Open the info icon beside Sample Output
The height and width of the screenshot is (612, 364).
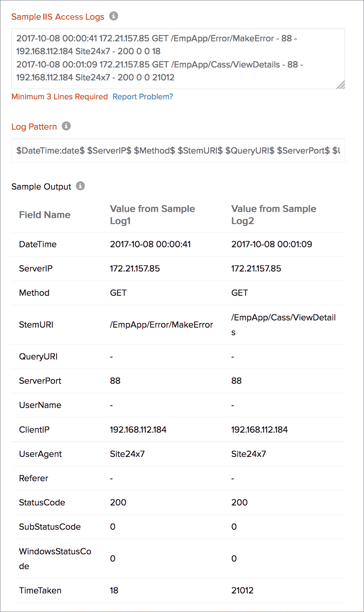point(80,186)
